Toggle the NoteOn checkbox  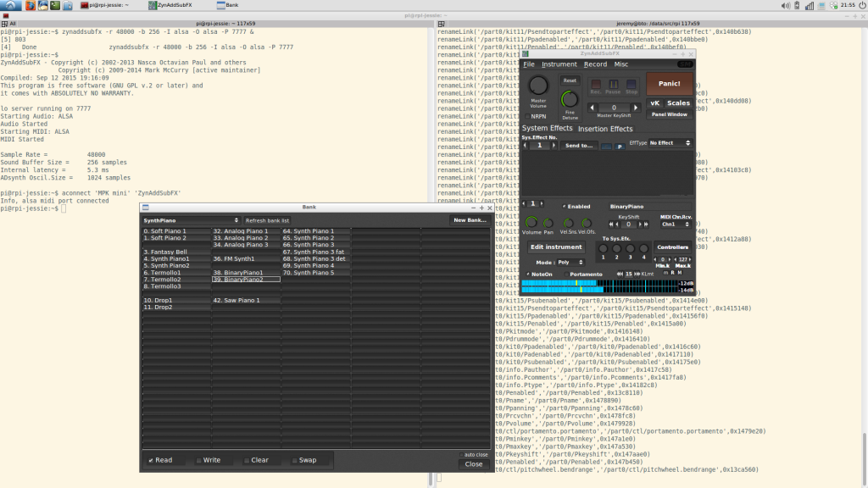coord(527,274)
